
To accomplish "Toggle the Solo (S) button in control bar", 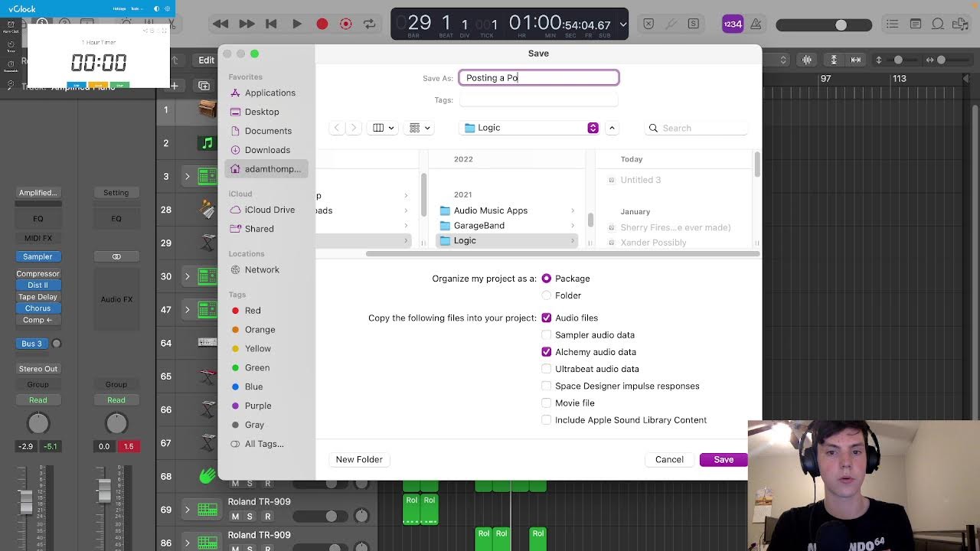I will tap(694, 24).
